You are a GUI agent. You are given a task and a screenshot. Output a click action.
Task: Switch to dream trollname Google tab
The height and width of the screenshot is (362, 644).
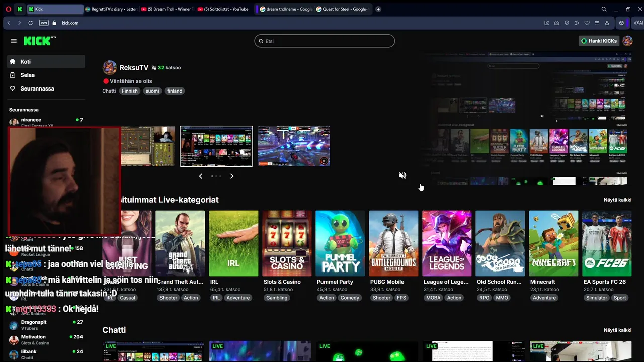click(286, 9)
